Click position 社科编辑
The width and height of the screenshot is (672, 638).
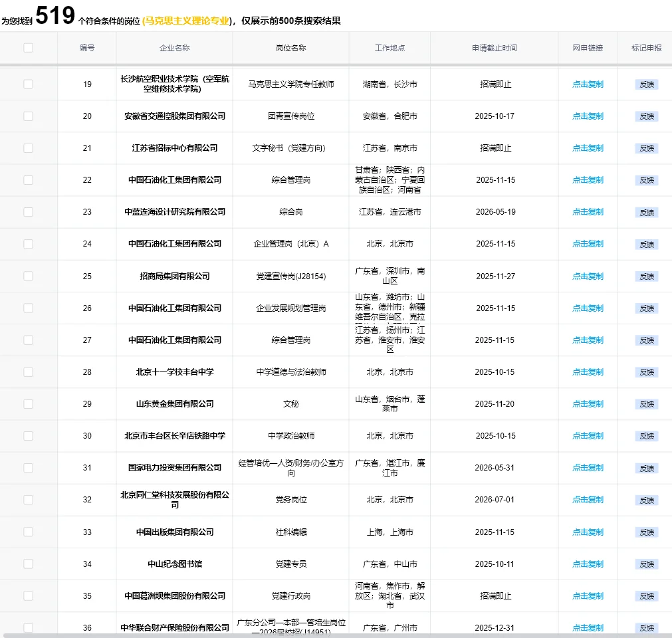coord(291,532)
